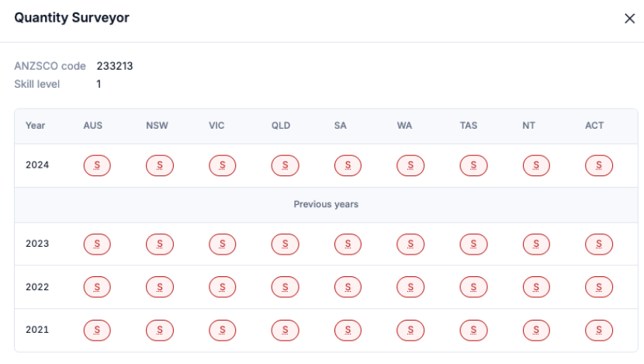Viewport: 644px width, 364px height.
Task: Click the Previous years section divider
Action: tap(326, 205)
